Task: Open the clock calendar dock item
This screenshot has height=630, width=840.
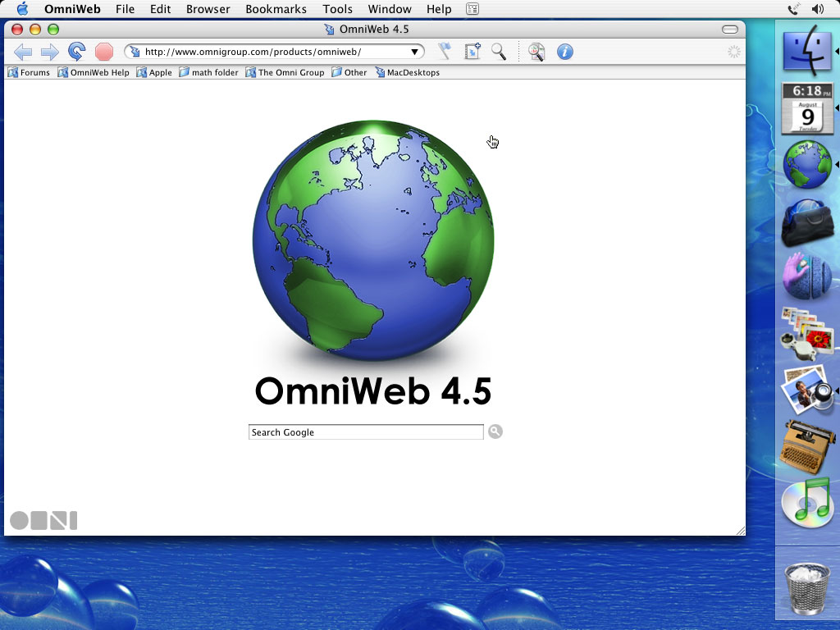Action: tap(807, 108)
